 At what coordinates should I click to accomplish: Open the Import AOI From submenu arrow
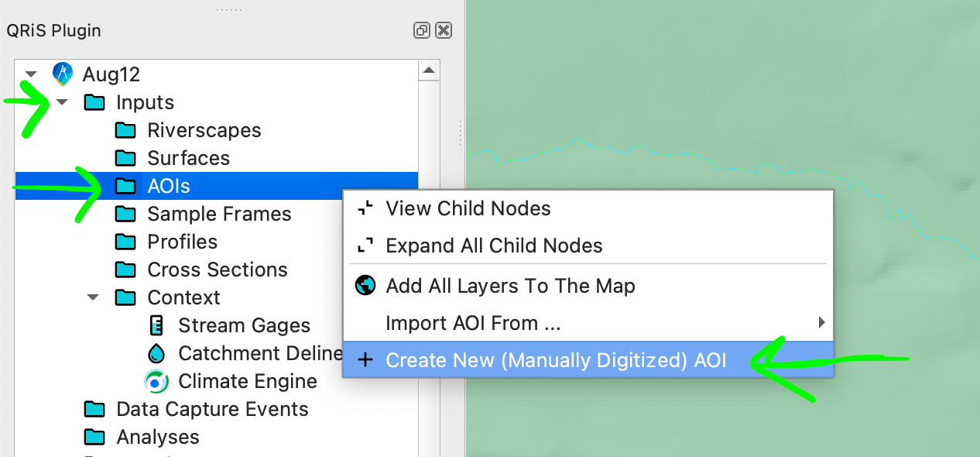tap(821, 323)
